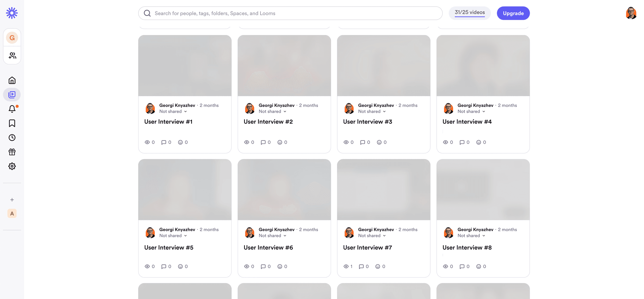Open User Interview #2 title link

pyautogui.click(x=268, y=122)
